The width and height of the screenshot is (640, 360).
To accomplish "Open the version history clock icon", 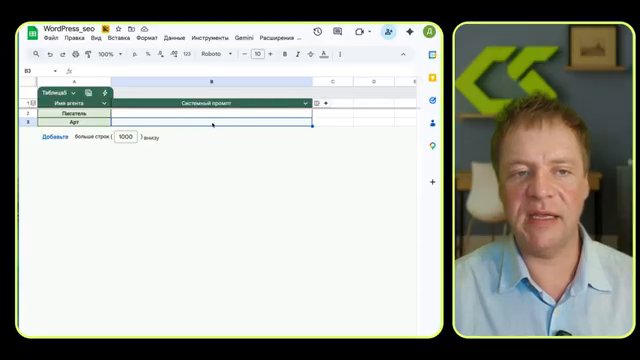I will click(x=318, y=32).
